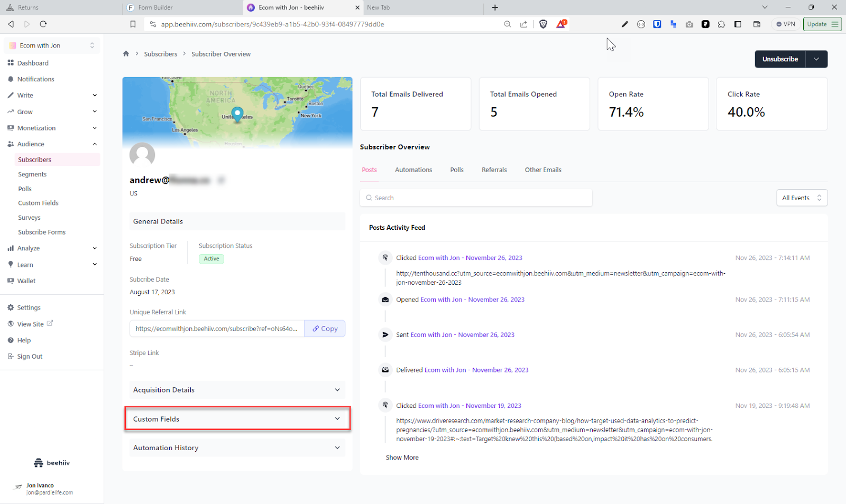The image size is (846, 504).
Task: Expand the Learn menu in sidebar
Action: (52, 265)
